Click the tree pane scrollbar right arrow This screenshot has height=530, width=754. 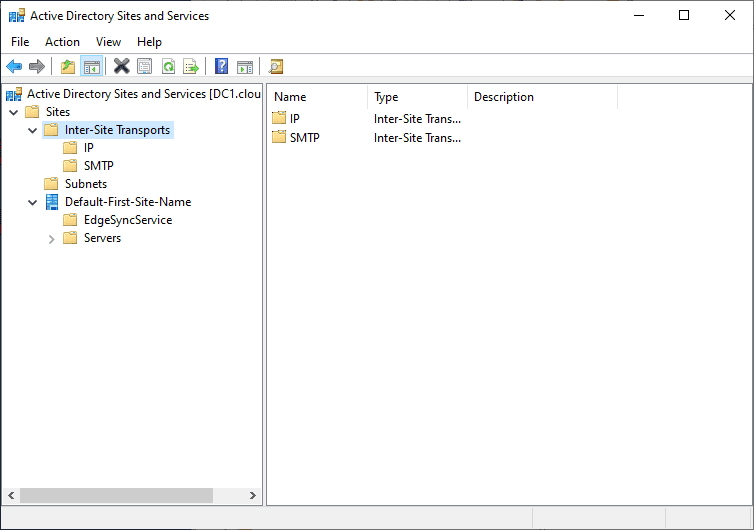point(252,495)
